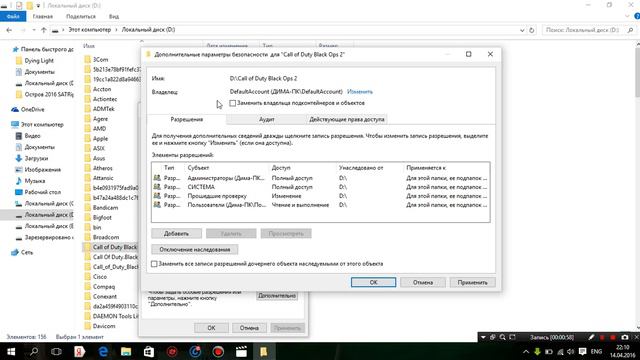The width and height of the screenshot is (640, 360).
Task: Select the Apple folder in file list
Action: tap(100, 138)
